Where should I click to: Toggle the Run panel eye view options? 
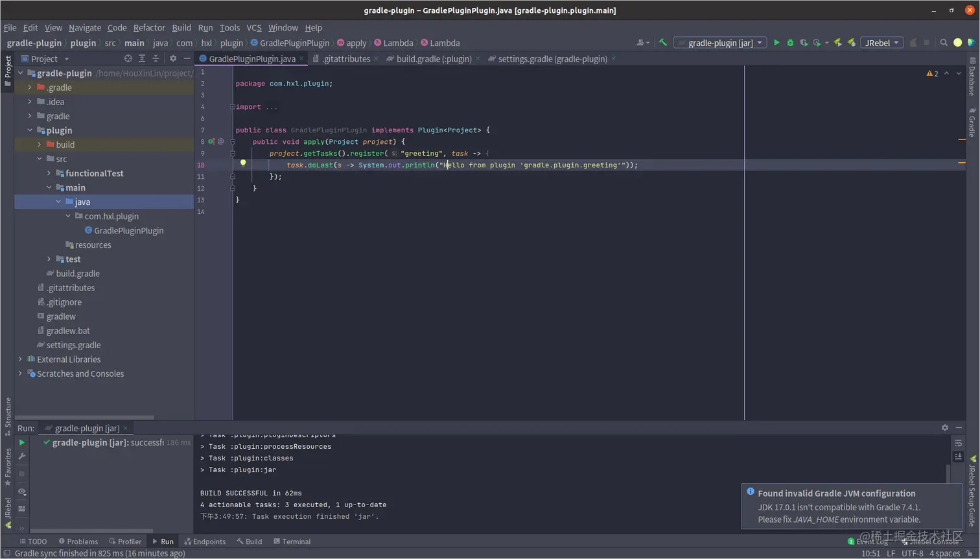point(22,492)
